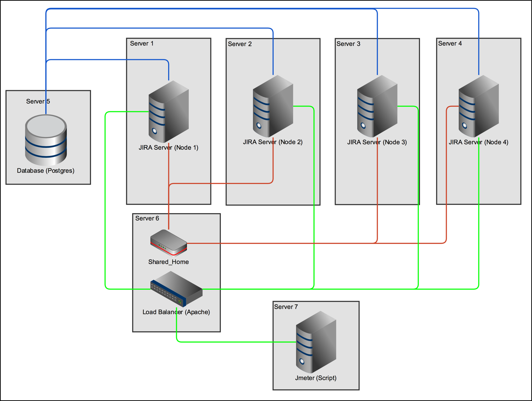Click the 'Database (Postgres)' caption
This screenshot has height=401, width=532.
pyautogui.click(x=46, y=170)
